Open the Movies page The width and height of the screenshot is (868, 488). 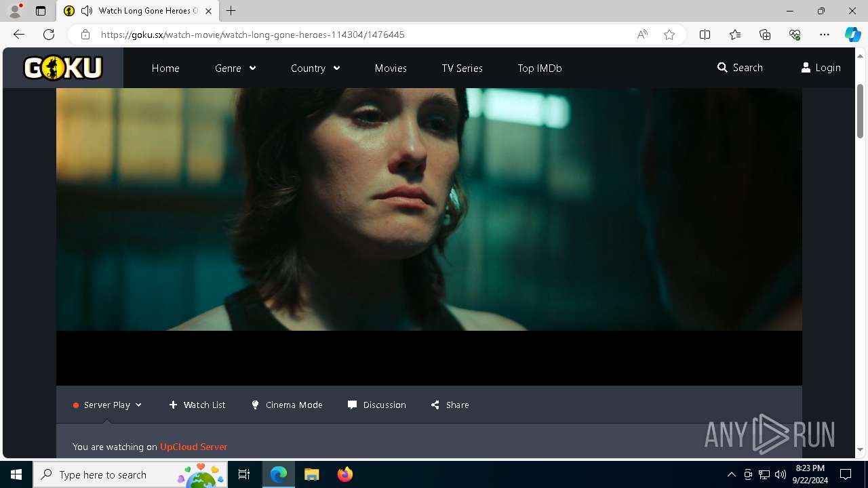[391, 68]
